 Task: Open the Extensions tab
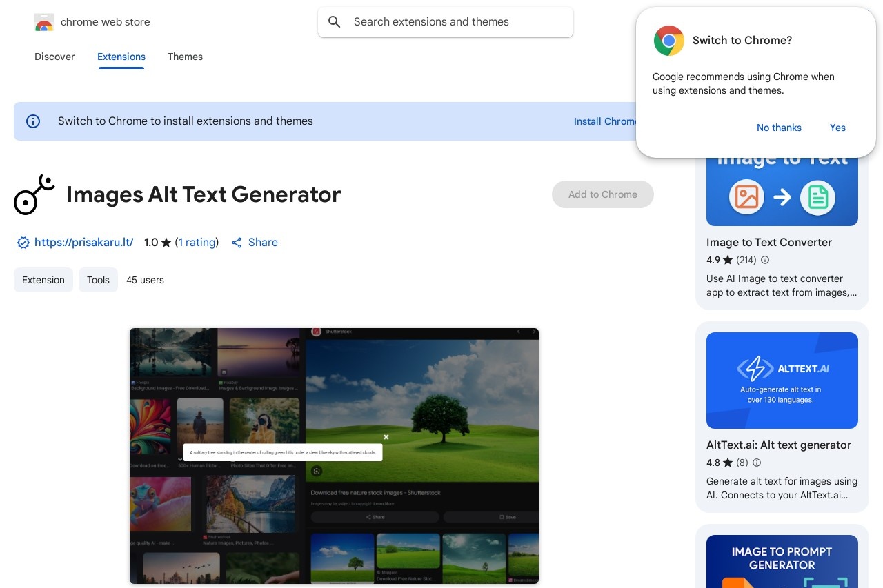pyautogui.click(x=121, y=57)
